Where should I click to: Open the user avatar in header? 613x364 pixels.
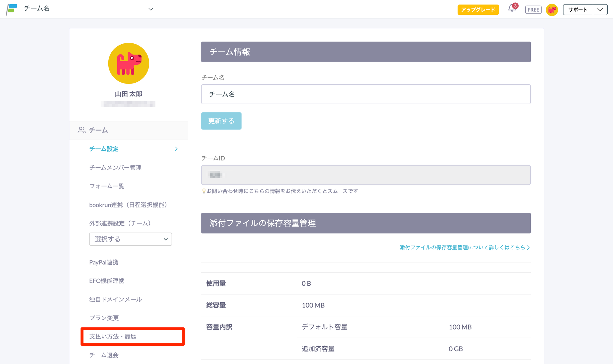552,10
